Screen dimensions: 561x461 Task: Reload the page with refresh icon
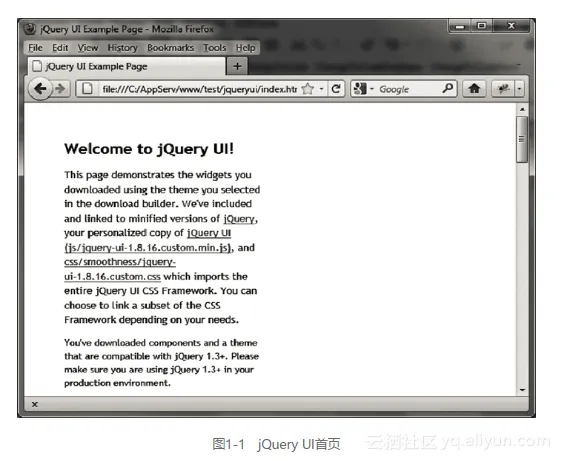pos(336,88)
